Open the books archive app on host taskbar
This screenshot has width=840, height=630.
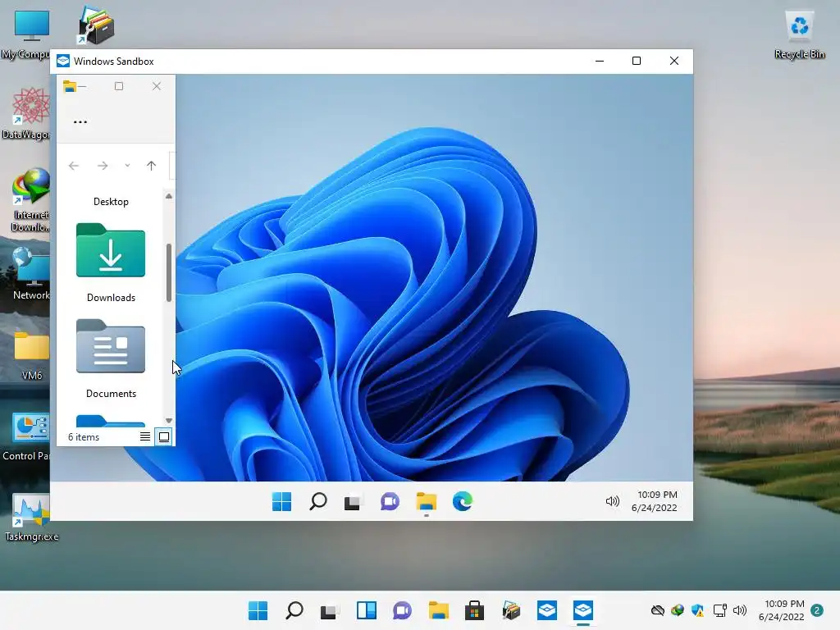pos(511,610)
